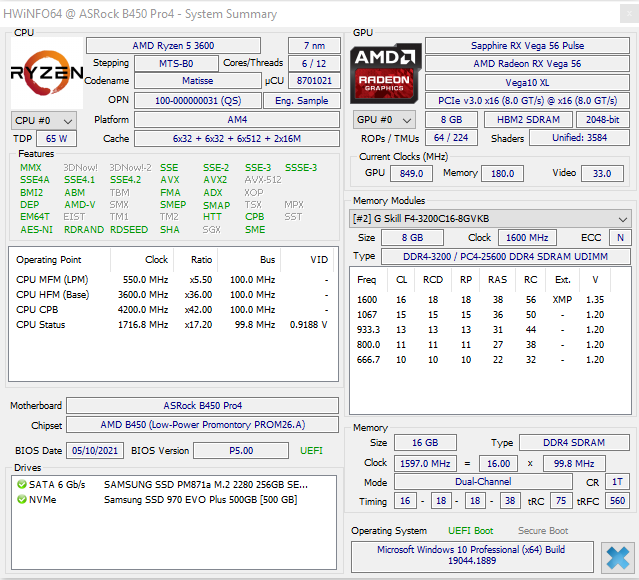The image size is (639, 580).
Task: Click the CPU HFM (Base) operating point row
Action: click(172, 295)
